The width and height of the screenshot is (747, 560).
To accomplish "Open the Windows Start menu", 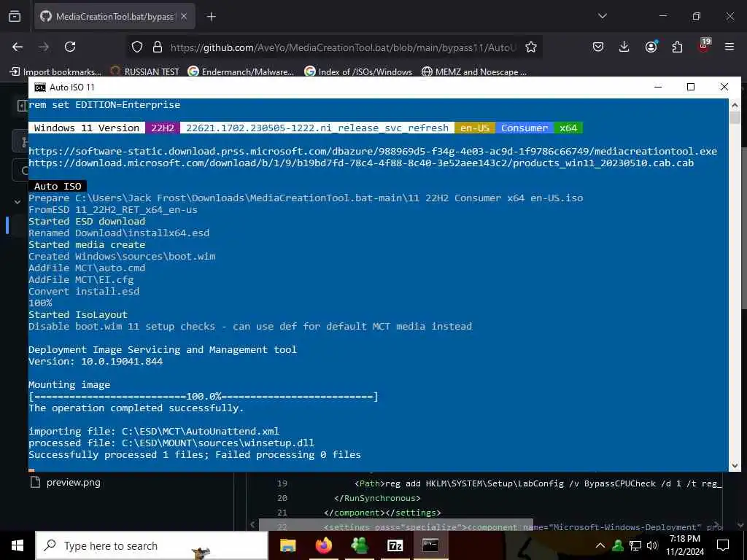I will 18,545.
